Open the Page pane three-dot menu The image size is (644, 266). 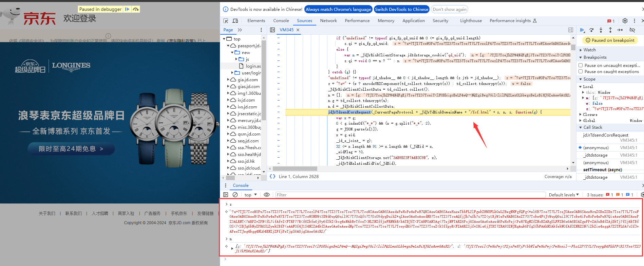[261, 30]
